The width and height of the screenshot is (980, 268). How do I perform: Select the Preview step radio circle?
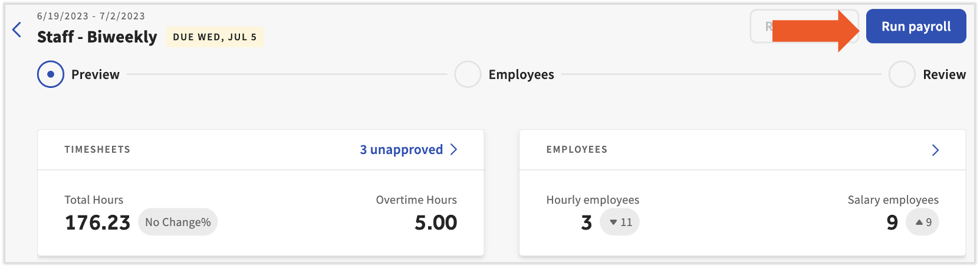(x=51, y=74)
